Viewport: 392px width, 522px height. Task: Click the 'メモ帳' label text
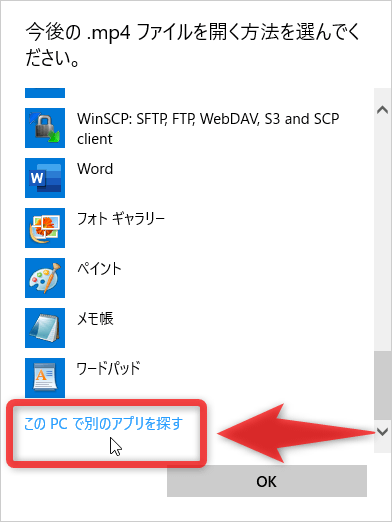[x=95, y=319]
